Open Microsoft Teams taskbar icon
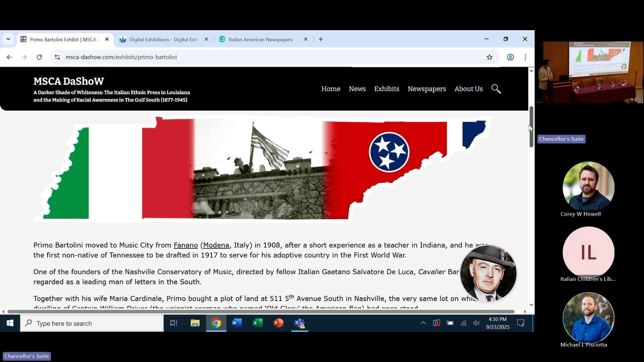Screen dimensions: 644x362 pyautogui.click(x=300, y=323)
